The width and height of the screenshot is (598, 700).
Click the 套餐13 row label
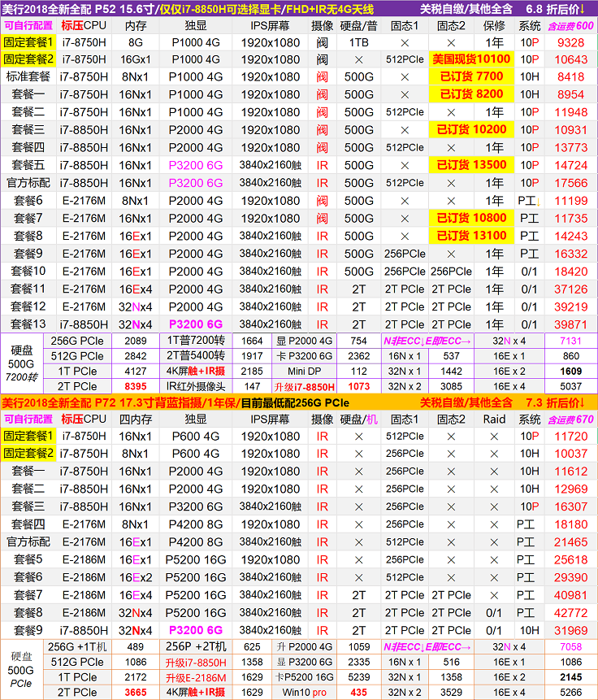pos(28,324)
